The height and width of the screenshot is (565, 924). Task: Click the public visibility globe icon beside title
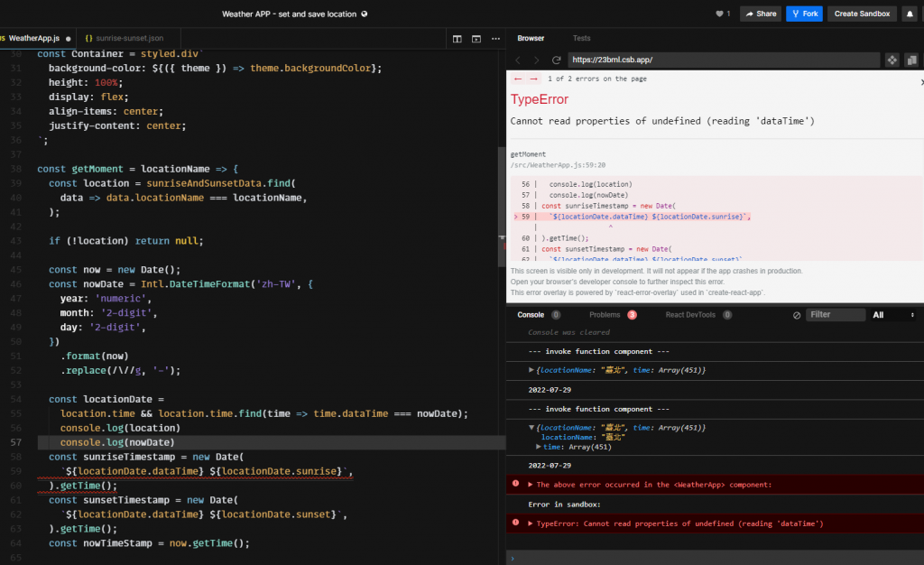point(365,14)
